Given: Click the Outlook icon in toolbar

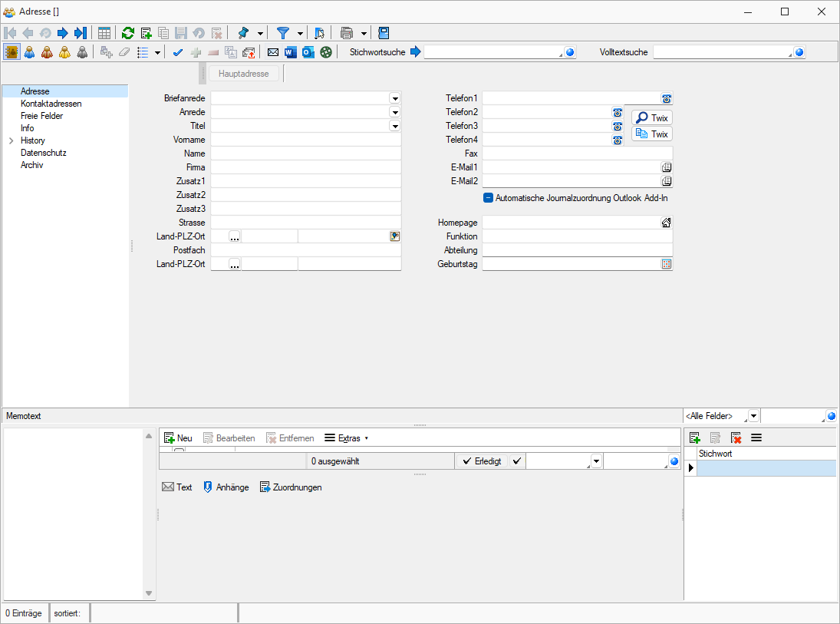Looking at the screenshot, I should pyautogui.click(x=308, y=52).
